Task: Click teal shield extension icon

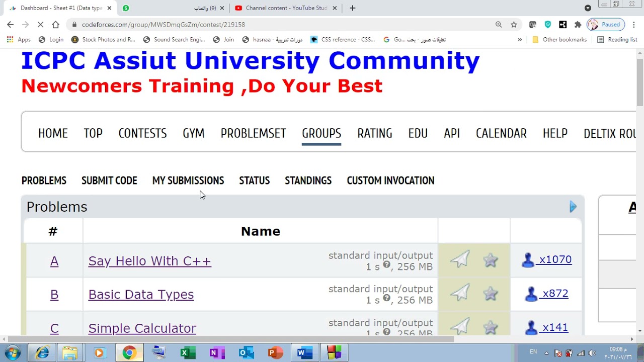Action: tap(548, 24)
